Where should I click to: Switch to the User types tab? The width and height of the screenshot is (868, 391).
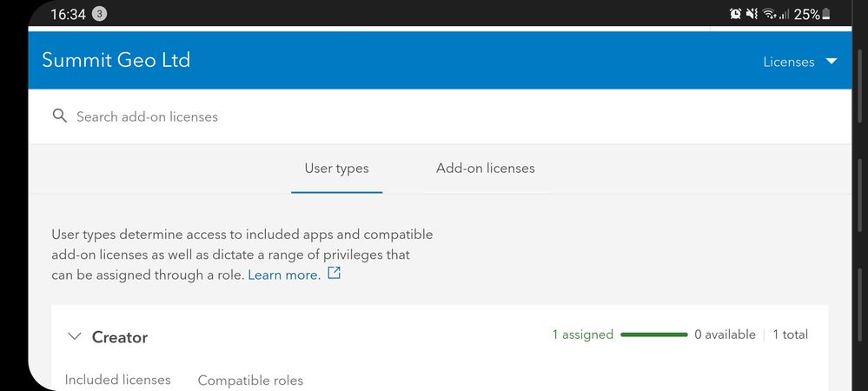[x=336, y=169]
